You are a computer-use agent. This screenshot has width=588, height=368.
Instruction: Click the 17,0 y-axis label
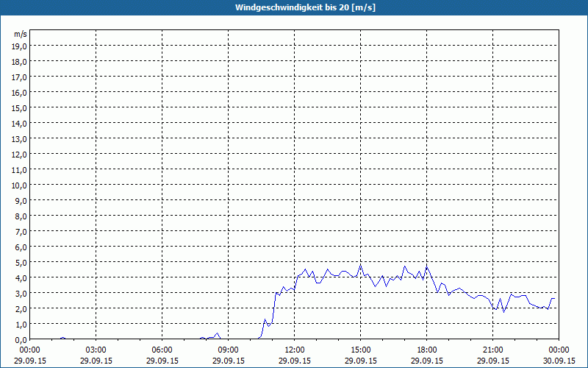pos(20,77)
